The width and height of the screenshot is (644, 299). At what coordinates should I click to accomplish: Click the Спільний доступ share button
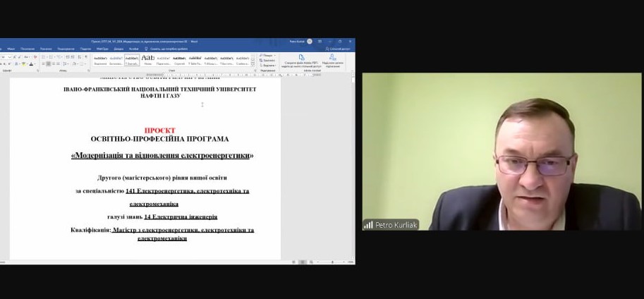[339, 49]
